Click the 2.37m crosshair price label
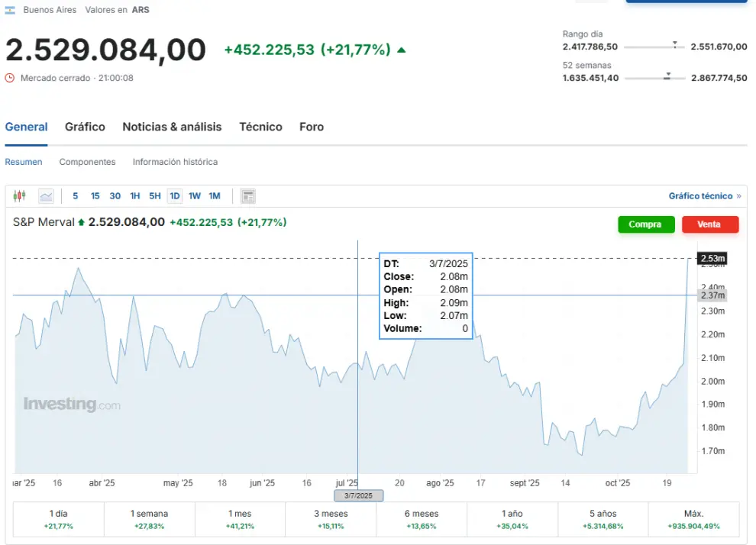 point(712,295)
